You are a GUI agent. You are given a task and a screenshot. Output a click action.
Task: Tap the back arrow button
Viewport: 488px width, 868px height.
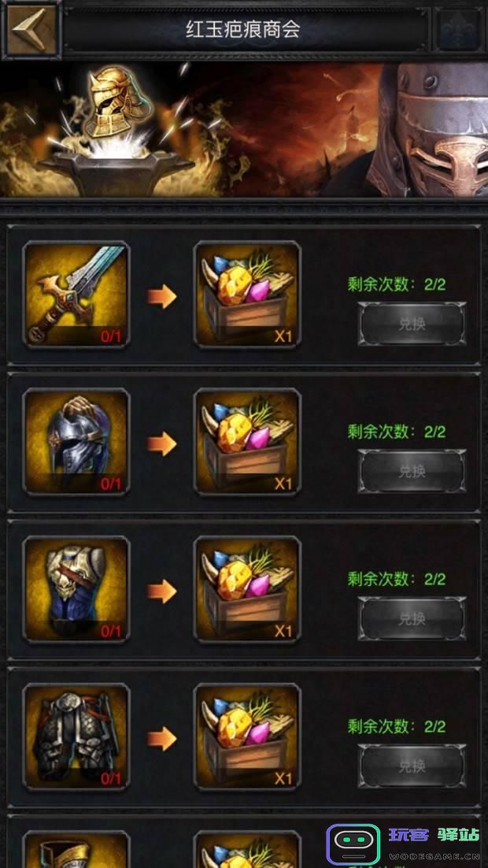click(x=31, y=29)
